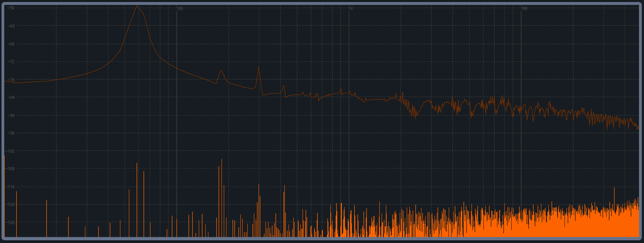Click the -108 dB axis label
644x243 pixels.
click(x=11, y=169)
